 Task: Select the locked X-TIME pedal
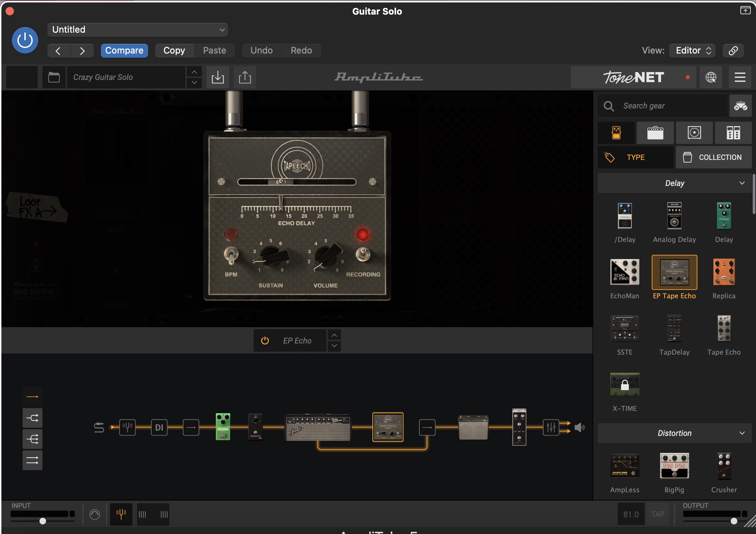click(625, 384)
